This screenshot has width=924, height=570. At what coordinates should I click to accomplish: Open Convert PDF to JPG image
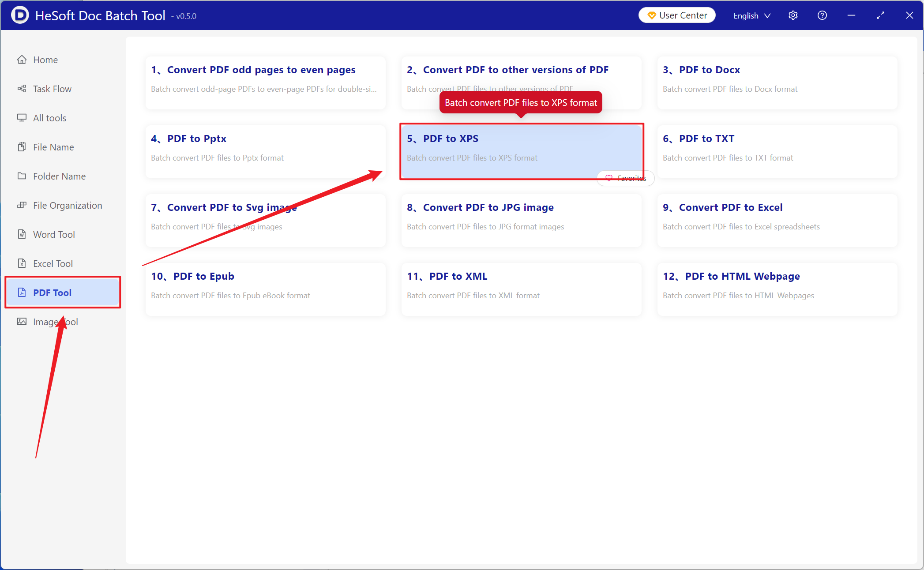coord(521,221)
